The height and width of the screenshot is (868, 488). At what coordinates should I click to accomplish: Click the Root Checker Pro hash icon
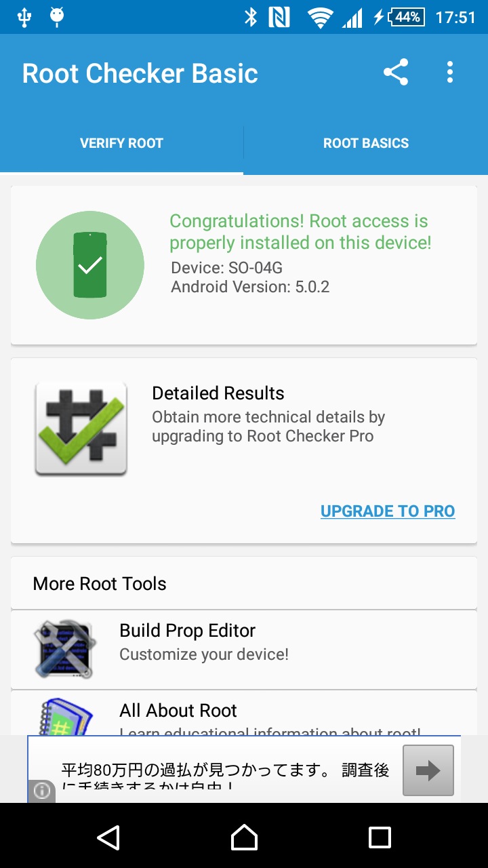click(81, 429)
